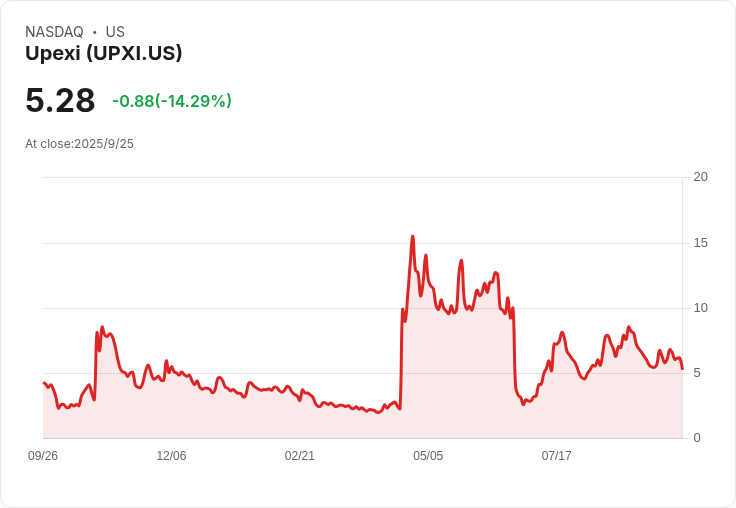The height and width of the screenshot is (508, 736).
Task: Select the -0.88(-14.29%) price change text
Action: coord(172,101)
